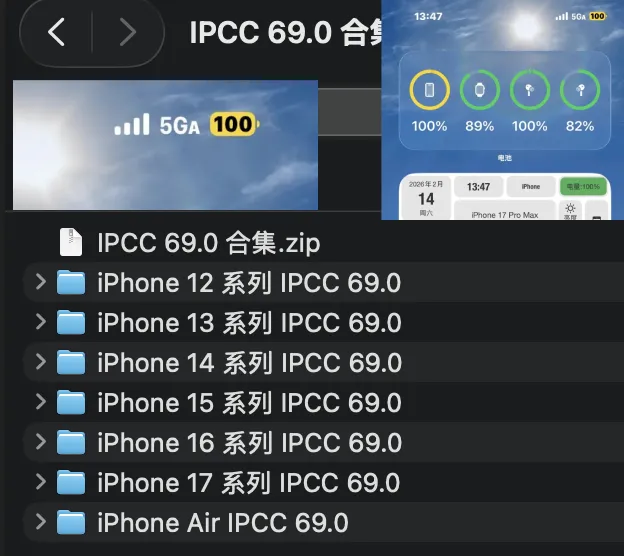Click the iPhone Air folder icon
The image size is (624, 556).
coord(71,522)
